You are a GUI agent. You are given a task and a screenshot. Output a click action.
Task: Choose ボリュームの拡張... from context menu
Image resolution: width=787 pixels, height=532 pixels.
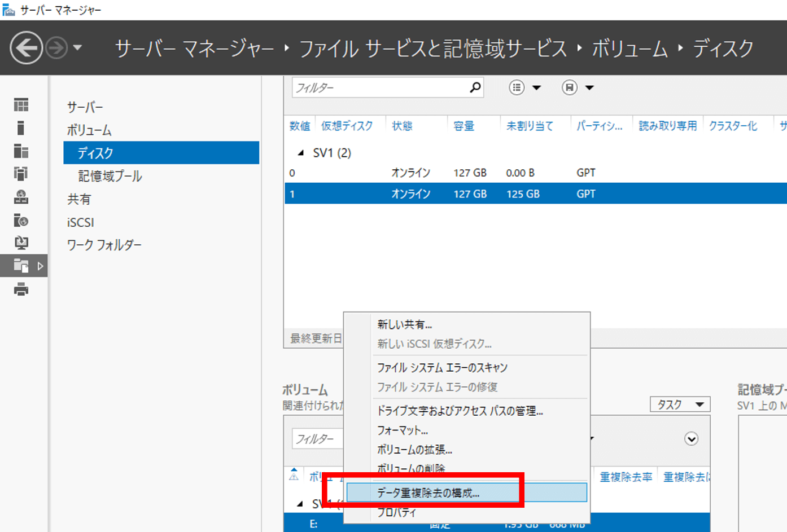coord(415,450)
